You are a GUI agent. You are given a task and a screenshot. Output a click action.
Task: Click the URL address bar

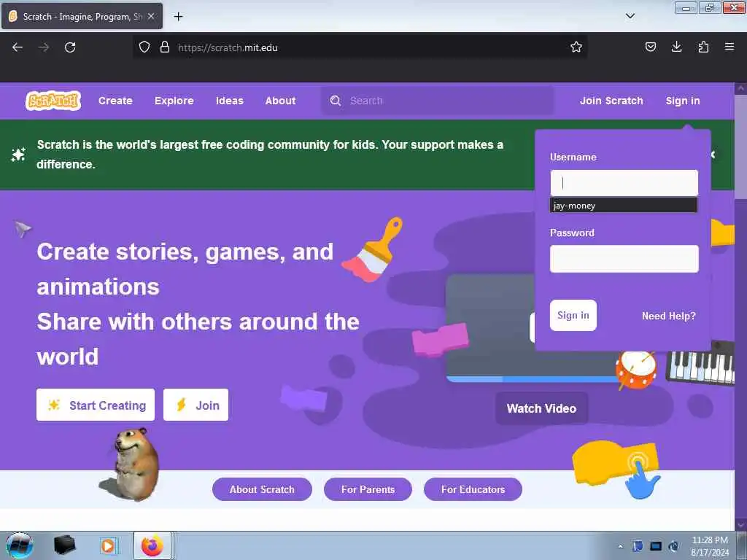pos(360,47)
